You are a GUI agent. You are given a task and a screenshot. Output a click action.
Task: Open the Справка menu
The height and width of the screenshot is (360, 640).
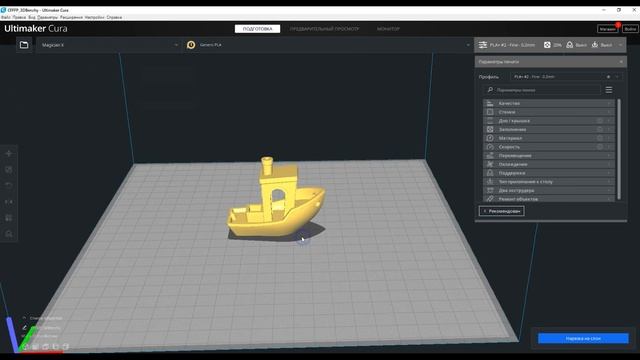point(114,18)
